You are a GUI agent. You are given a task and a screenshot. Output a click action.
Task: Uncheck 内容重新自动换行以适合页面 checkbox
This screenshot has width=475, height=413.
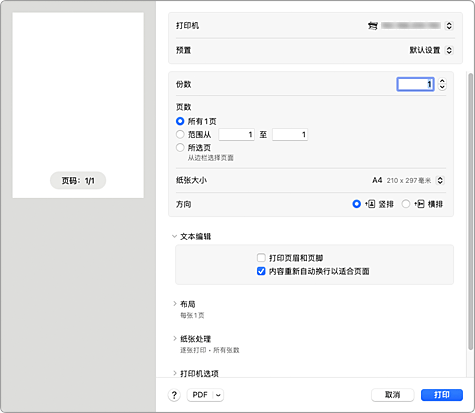pyautogui.click(x=261, y=271)
